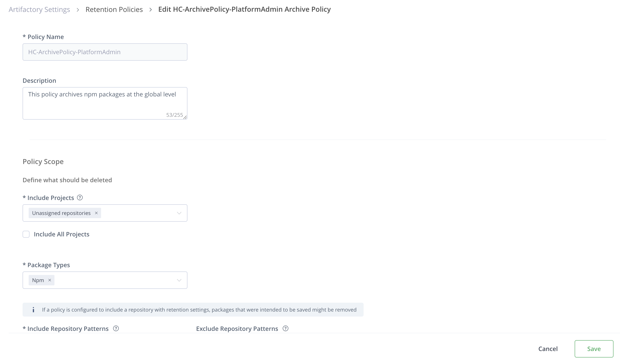The image size is (620, 364).
Task: Click the Cancel button
Action: 548,349
